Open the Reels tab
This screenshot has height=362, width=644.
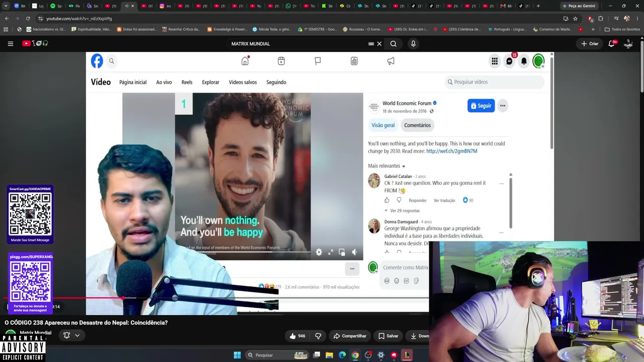tap(187, 82)
